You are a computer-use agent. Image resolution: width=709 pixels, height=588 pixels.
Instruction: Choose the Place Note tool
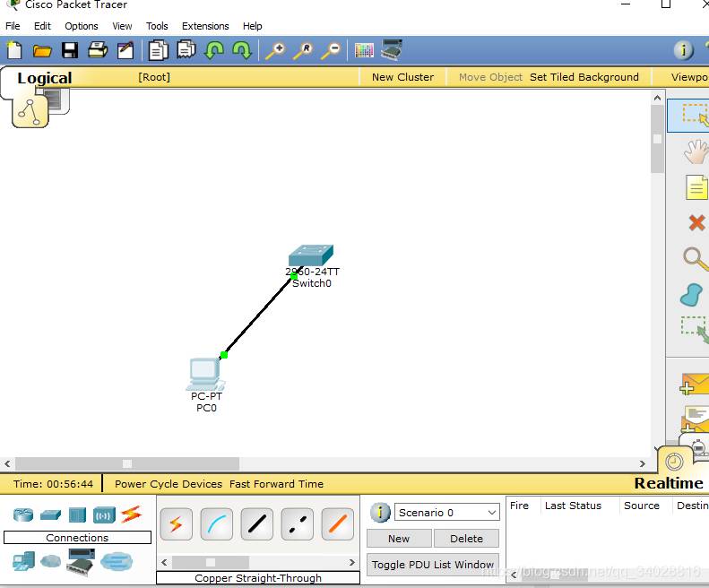[x=696, y=187]
